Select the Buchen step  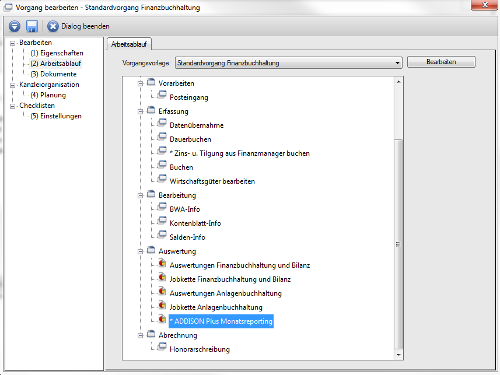pyautogui.click(x=181, y=167)
